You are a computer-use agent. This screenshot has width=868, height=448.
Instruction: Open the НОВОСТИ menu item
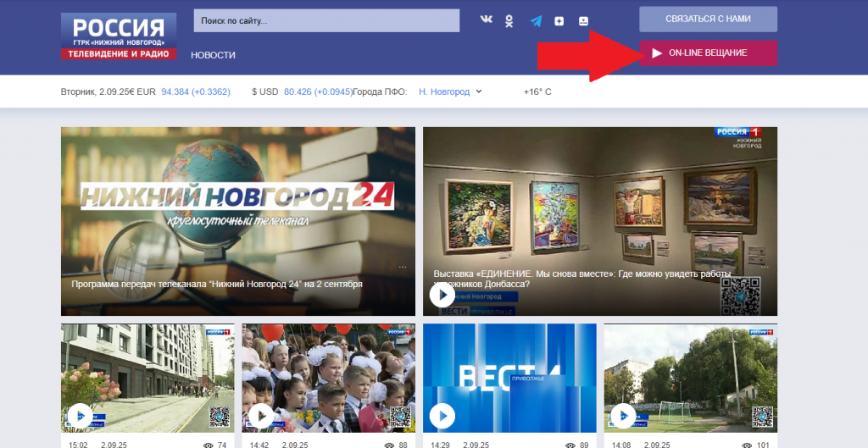tap(213, 55)
